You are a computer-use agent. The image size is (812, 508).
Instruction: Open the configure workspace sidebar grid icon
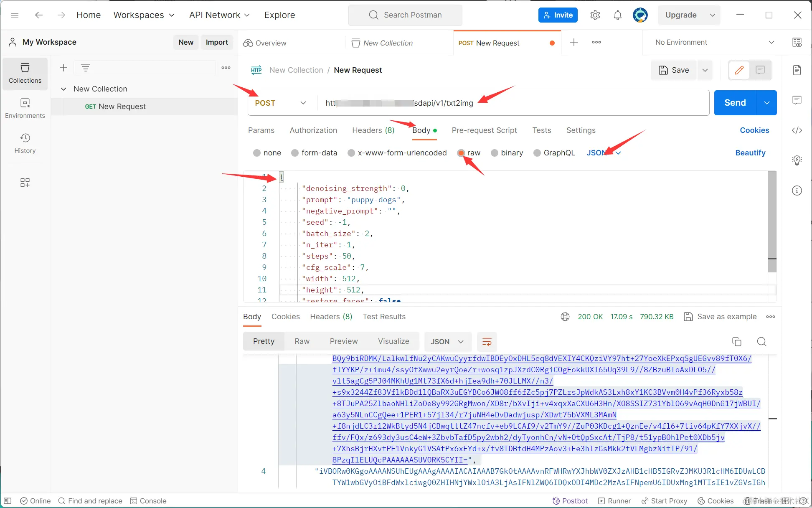(25, 183)
